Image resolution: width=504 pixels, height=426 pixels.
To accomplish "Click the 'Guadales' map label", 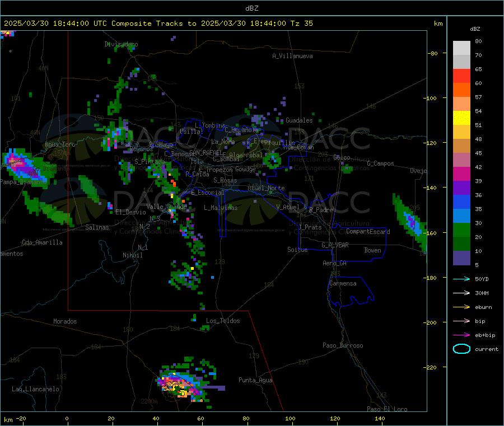I will click(299, 120).
